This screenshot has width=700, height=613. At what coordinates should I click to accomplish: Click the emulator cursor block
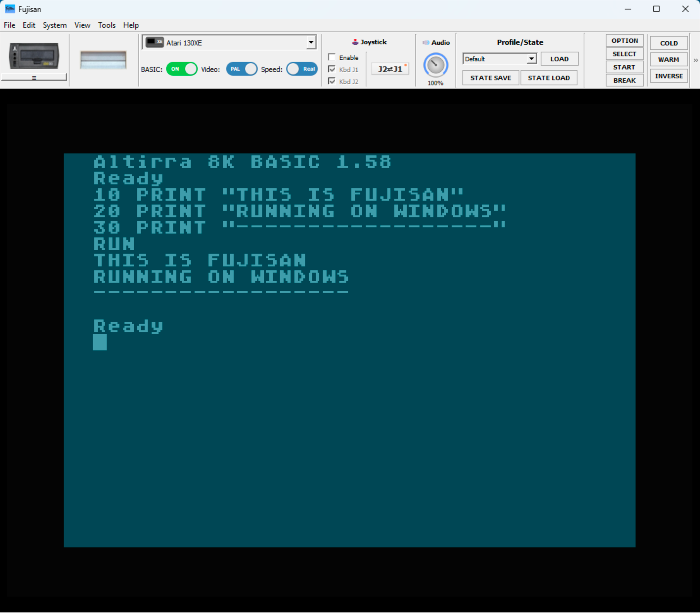tap(100, 342)
